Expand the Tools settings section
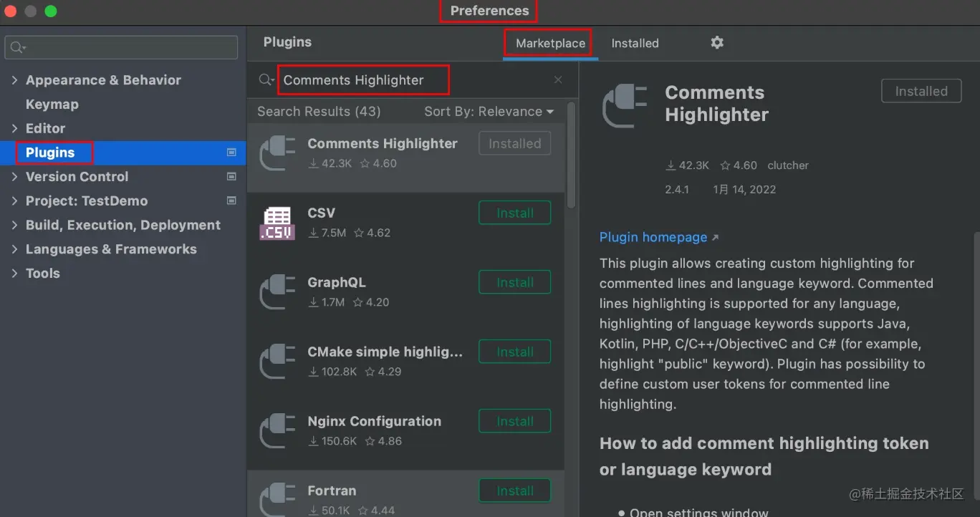 [14, 273]
